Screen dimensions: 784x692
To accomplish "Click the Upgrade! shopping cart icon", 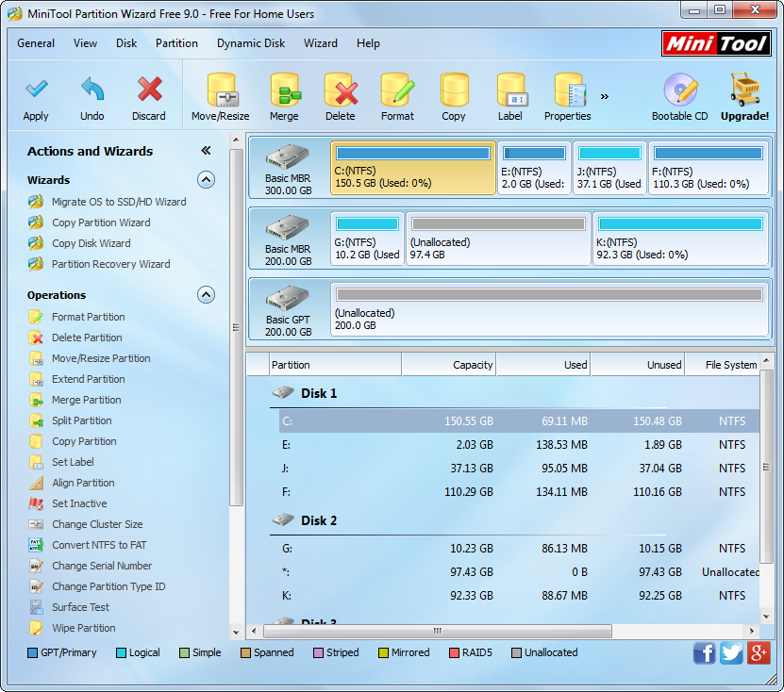I will [745, 90].
